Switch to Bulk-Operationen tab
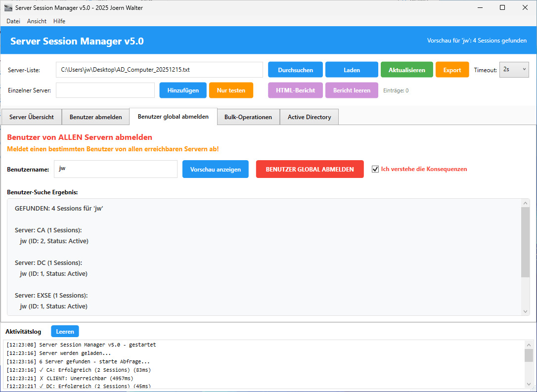This screenshot has width=537, height=392. (x=248, y=117)
